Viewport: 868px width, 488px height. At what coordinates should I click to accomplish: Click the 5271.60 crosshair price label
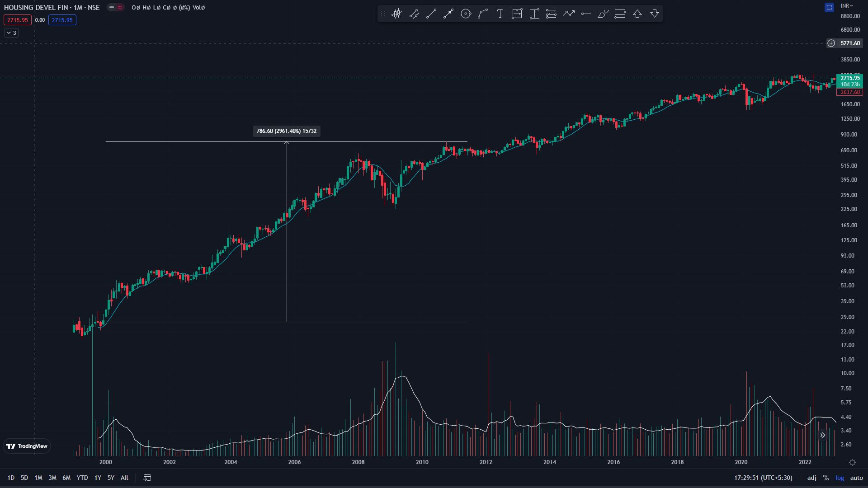tap(850, 43)
